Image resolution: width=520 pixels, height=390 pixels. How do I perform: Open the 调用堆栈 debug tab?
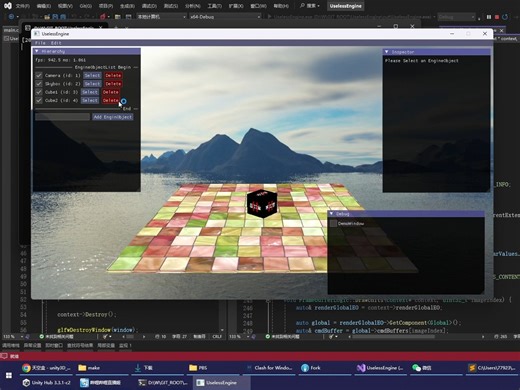point(11,345)
